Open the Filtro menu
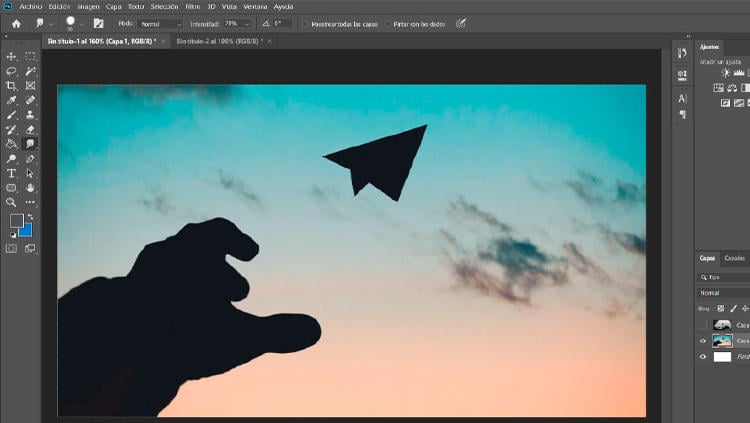750x423 pixels. 193,7
